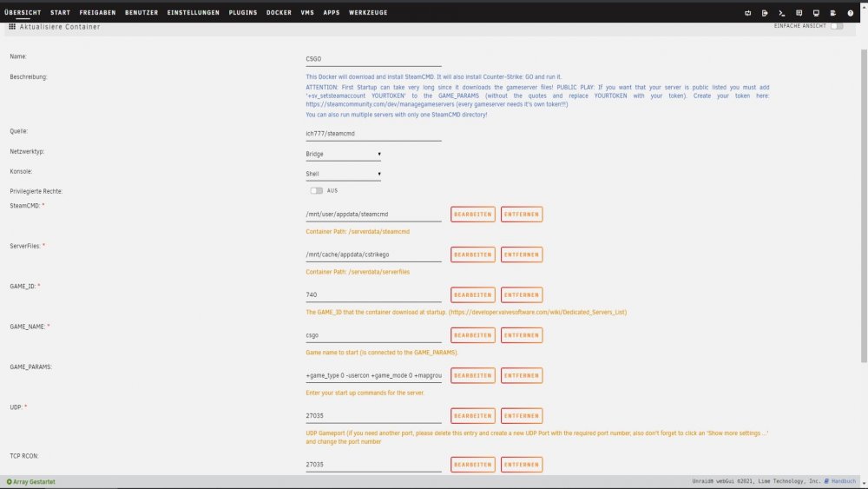Image resolution: width=868 pixels, height=489 pixels.
Task: Toggle the Privilegierte Rechte switch
Action: coord(316,190)
